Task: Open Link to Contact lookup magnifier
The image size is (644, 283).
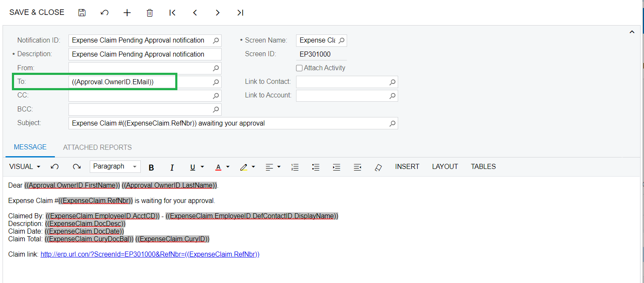Action: pyautogui.click(x=393, y=82)
